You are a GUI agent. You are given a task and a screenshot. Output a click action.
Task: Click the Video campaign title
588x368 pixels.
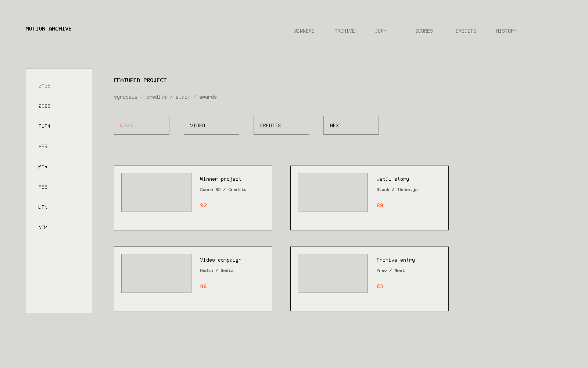click(x=220, y=260)
